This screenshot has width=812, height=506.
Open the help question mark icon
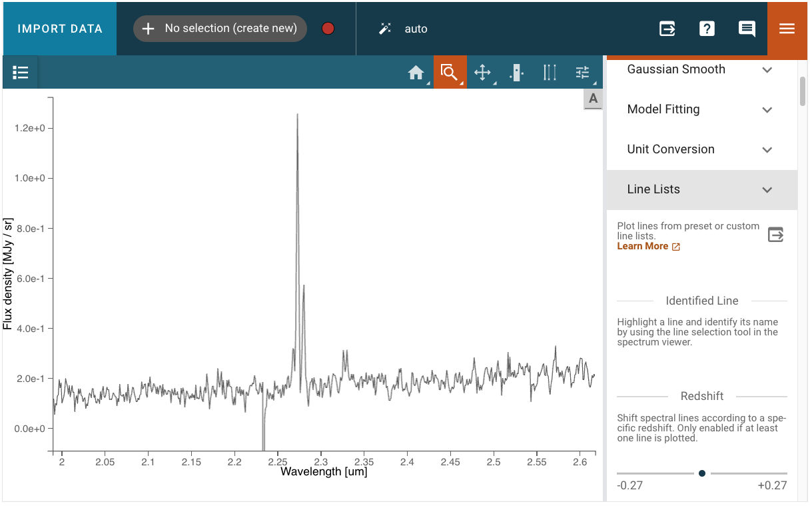tap(707, 29)
